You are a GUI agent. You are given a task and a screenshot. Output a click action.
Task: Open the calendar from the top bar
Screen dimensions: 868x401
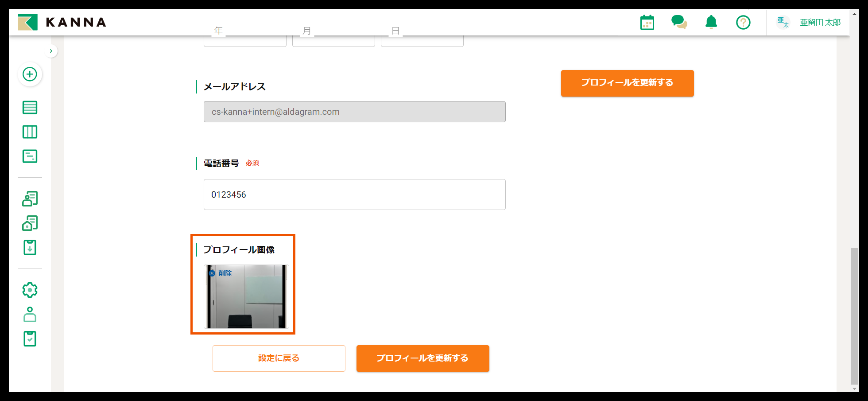pos(647,22)
